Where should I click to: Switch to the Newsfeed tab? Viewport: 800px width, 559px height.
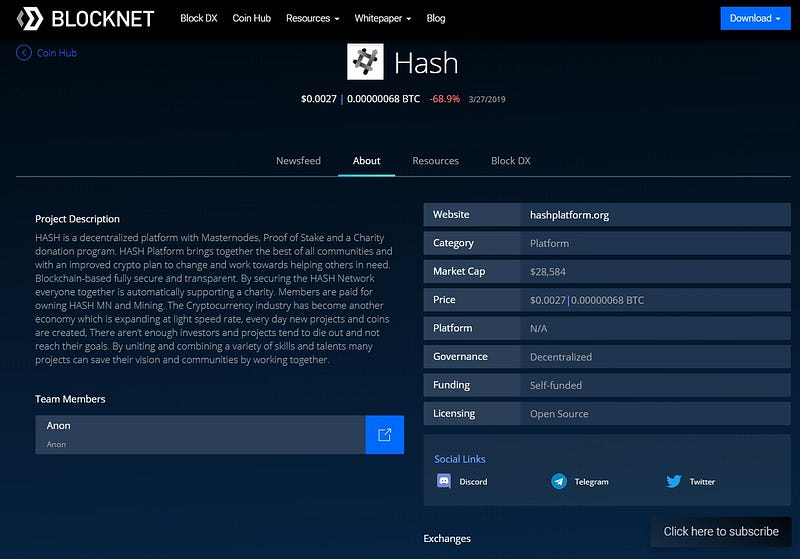[x=298, y=161]
